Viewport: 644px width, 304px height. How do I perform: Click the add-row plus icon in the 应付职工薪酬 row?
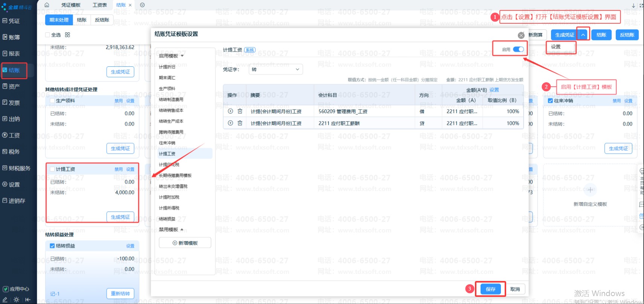pos(230,123)
